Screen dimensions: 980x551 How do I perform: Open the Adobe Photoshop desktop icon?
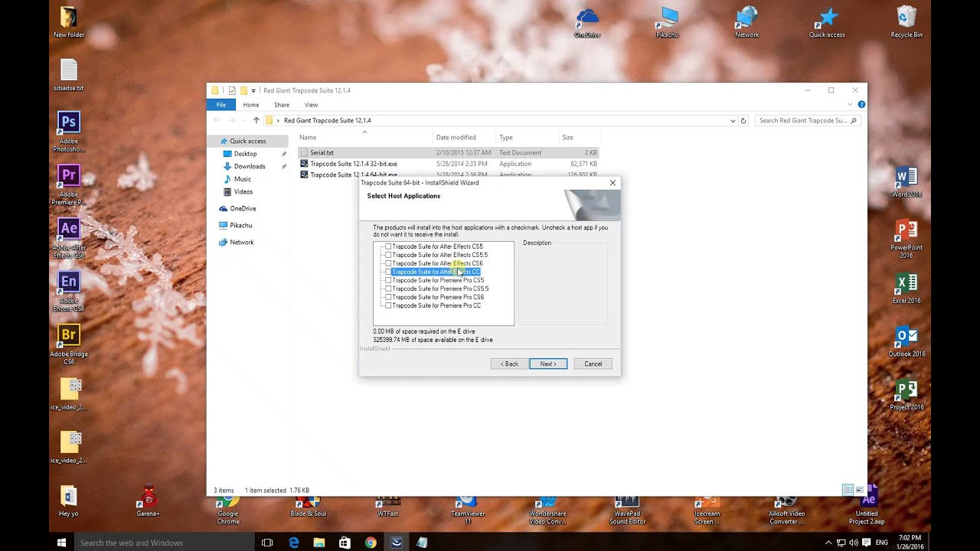69,131
